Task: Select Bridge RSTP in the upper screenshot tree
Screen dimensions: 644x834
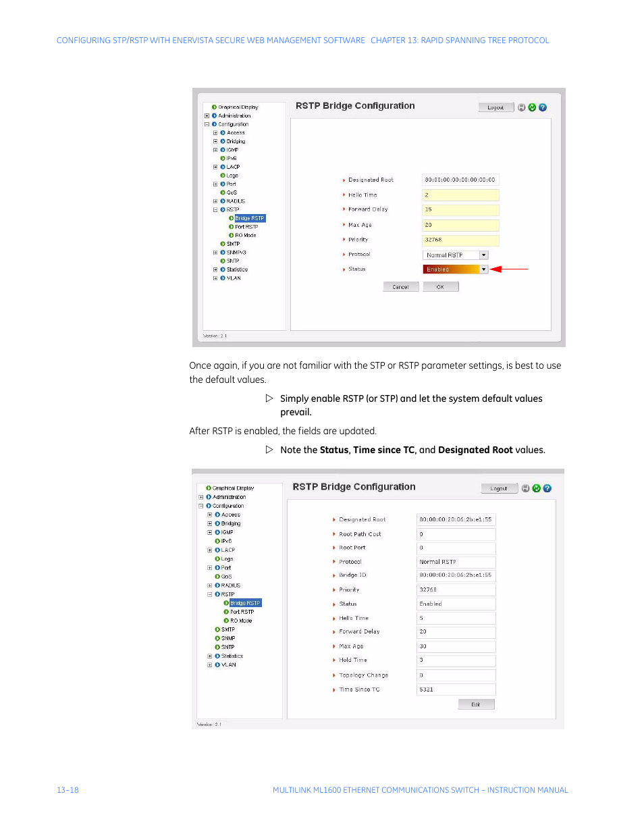Action: pos(250,218)
